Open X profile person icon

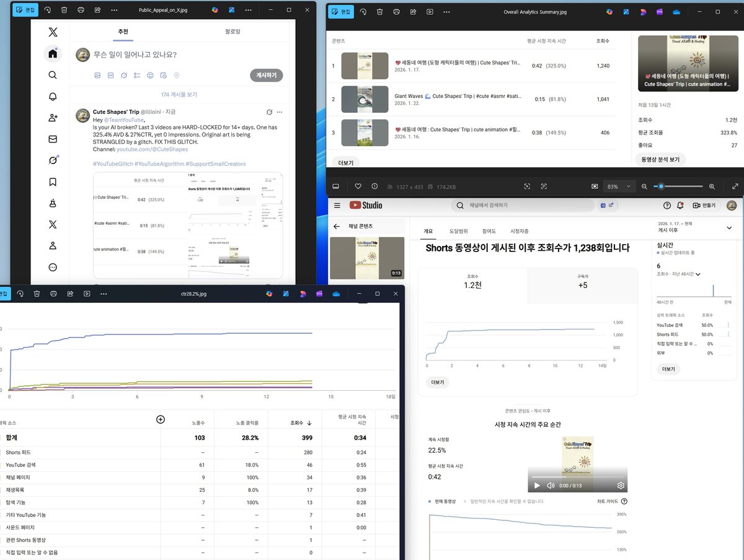(53, 246)
